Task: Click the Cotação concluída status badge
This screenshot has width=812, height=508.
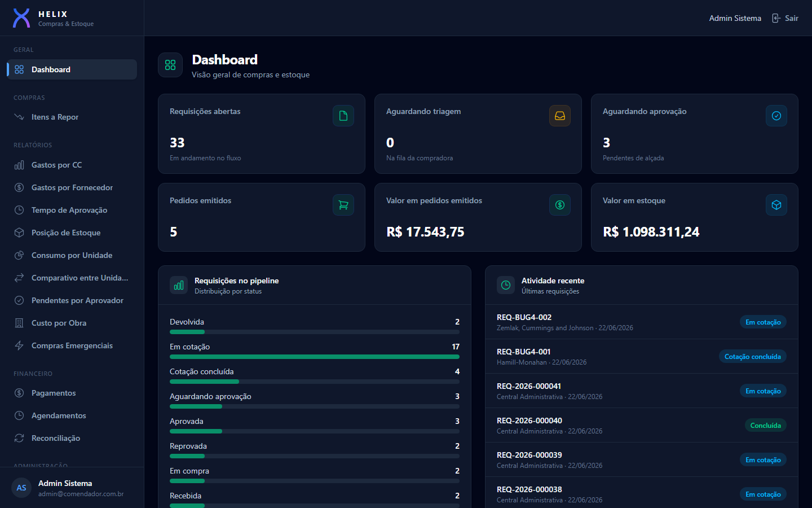Action: pyautogui.click(x=752, y=356)
